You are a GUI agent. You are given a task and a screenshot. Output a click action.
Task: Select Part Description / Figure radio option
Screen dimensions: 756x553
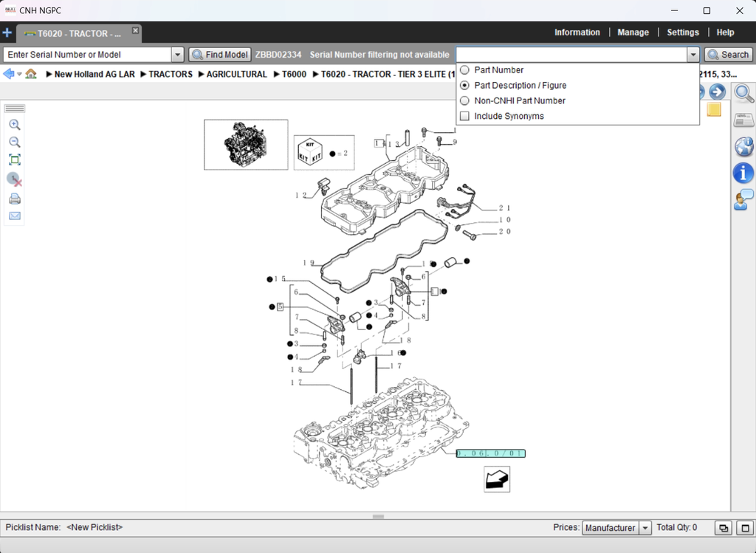[465, 86]
